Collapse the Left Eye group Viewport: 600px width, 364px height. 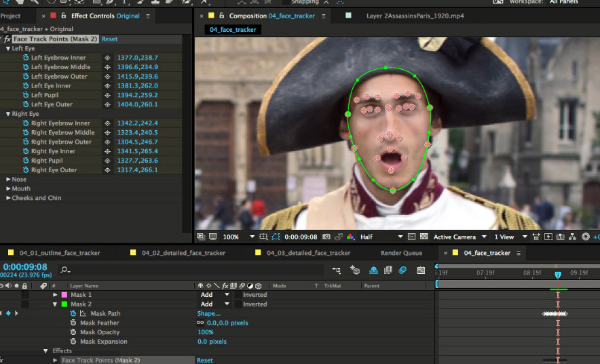click(x=7, y=49)
